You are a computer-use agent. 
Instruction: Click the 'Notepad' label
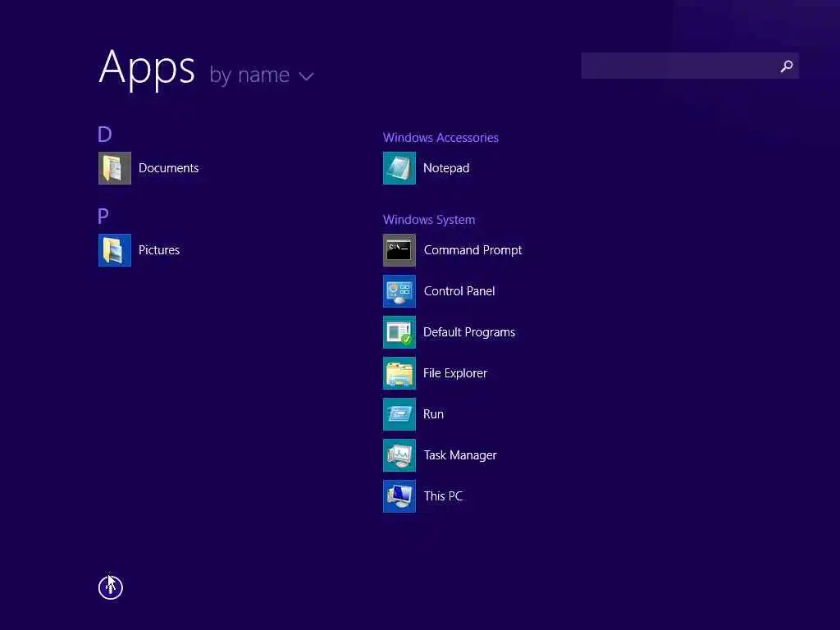click(x=446, y=168)
